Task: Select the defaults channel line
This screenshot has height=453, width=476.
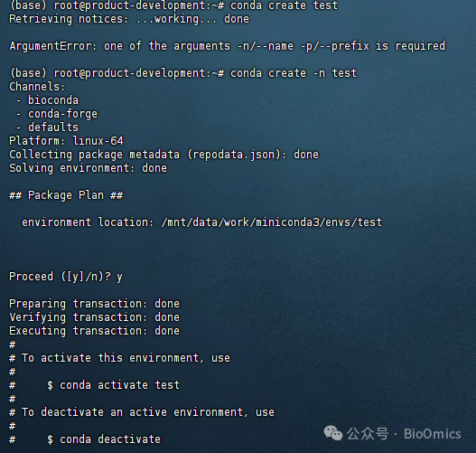Action: pos(47,127)
